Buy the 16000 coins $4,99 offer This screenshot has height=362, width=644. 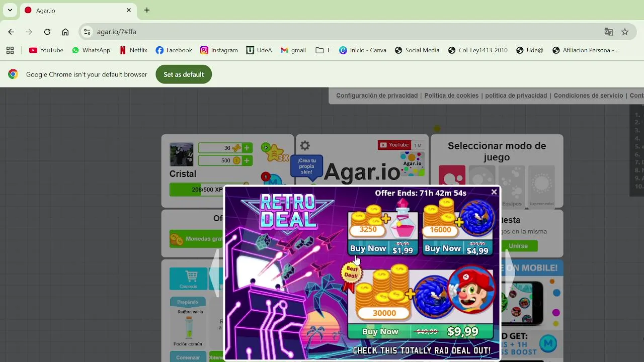[x=457, y=248]
